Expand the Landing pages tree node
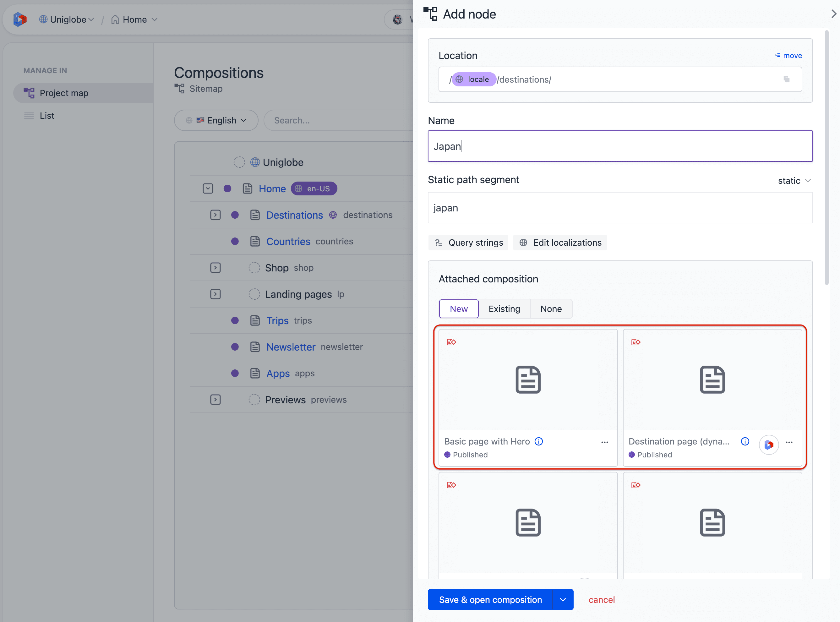This screenshot has width=840, height=622. click(215, 294)
